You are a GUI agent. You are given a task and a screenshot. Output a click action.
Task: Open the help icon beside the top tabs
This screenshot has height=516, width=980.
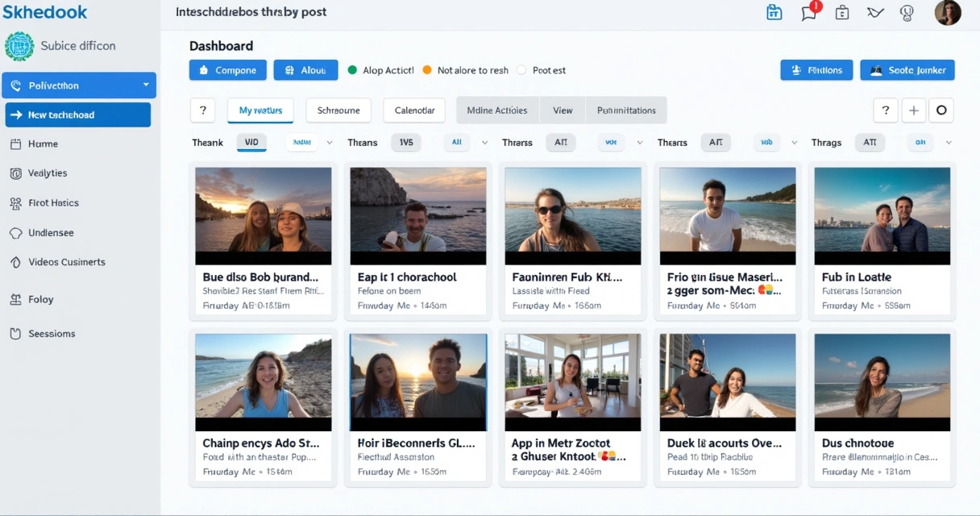pos(202,110)
